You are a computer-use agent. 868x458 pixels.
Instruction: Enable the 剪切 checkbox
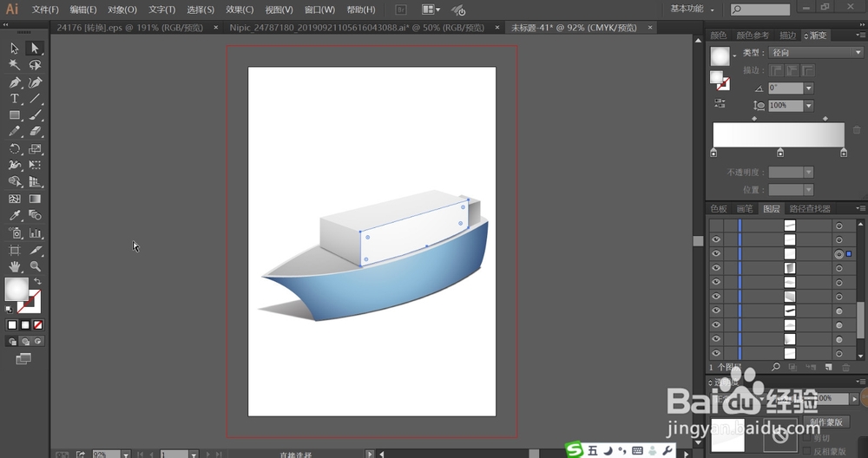coord(807,439)
